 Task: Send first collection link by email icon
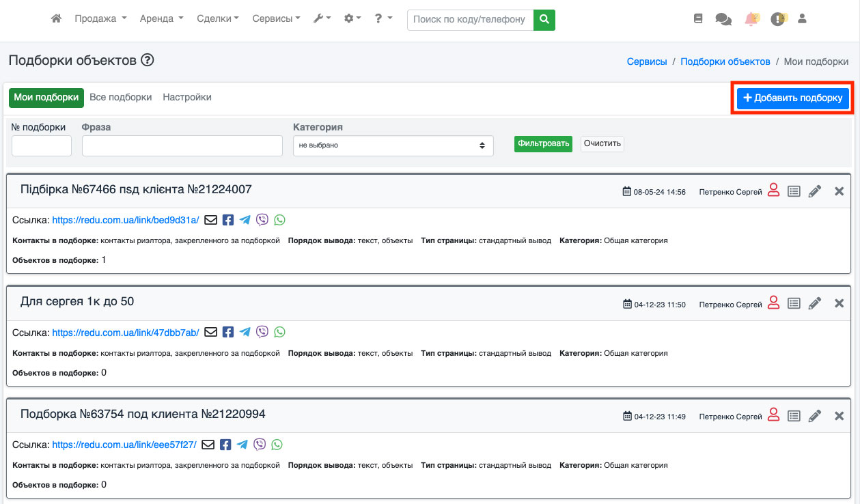click(211, 220)
